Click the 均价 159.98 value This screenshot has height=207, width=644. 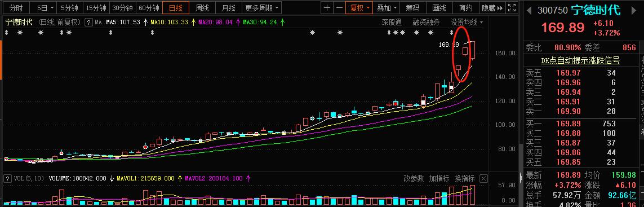[x=624, y=175]
